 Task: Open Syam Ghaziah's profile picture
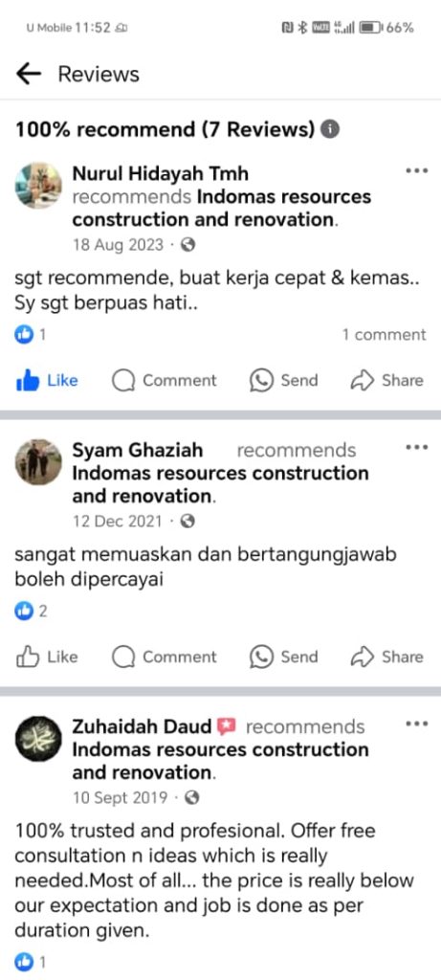click(38, 462)
